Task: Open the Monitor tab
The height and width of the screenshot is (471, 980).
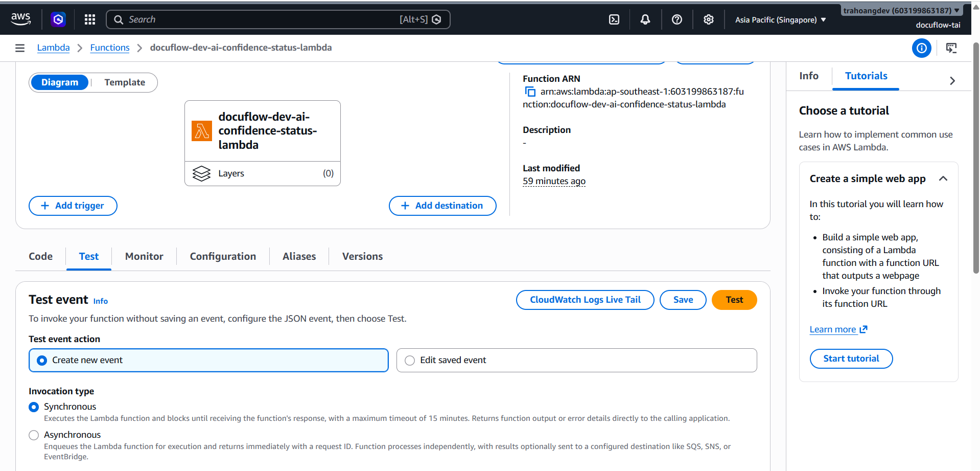Action: click(144, 256)
